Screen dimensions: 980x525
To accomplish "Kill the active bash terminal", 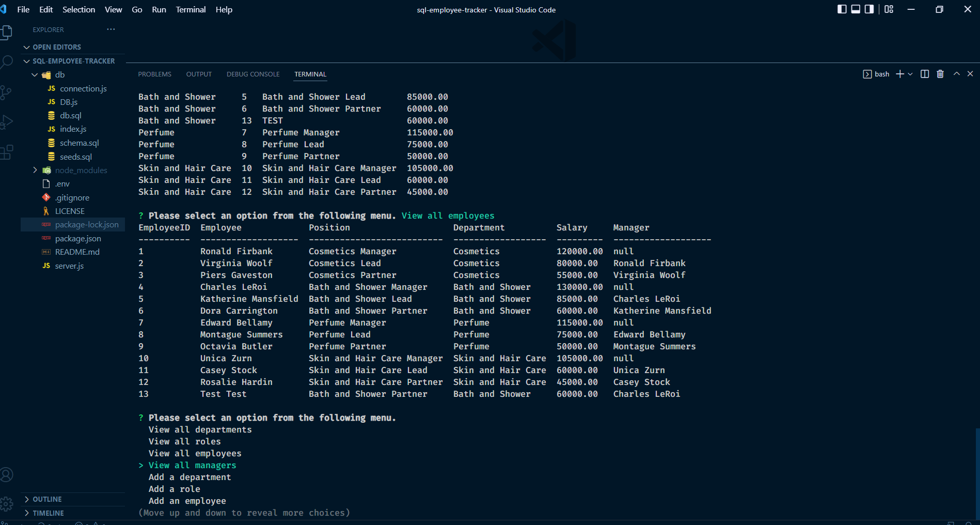I will (x=940, y=74).
